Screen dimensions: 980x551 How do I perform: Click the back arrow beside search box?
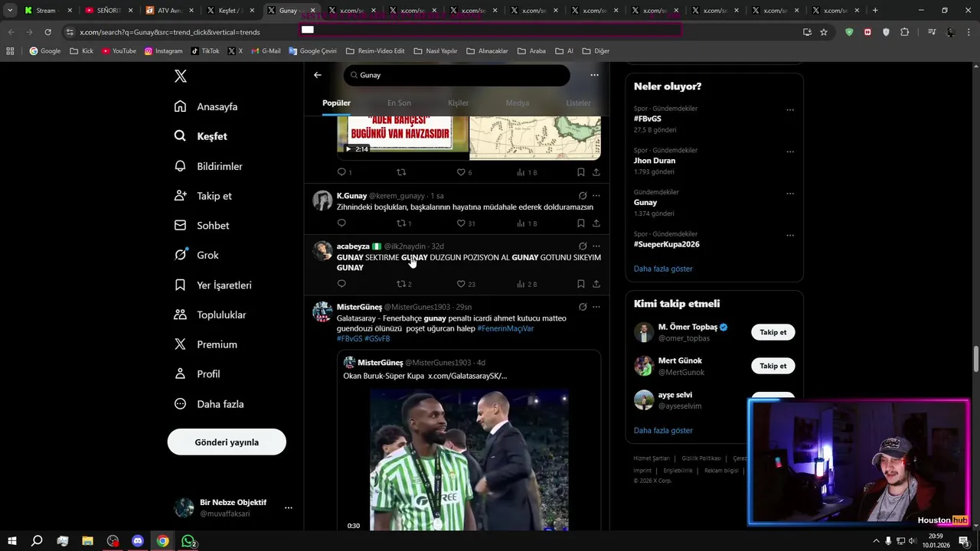pos(318,75)
